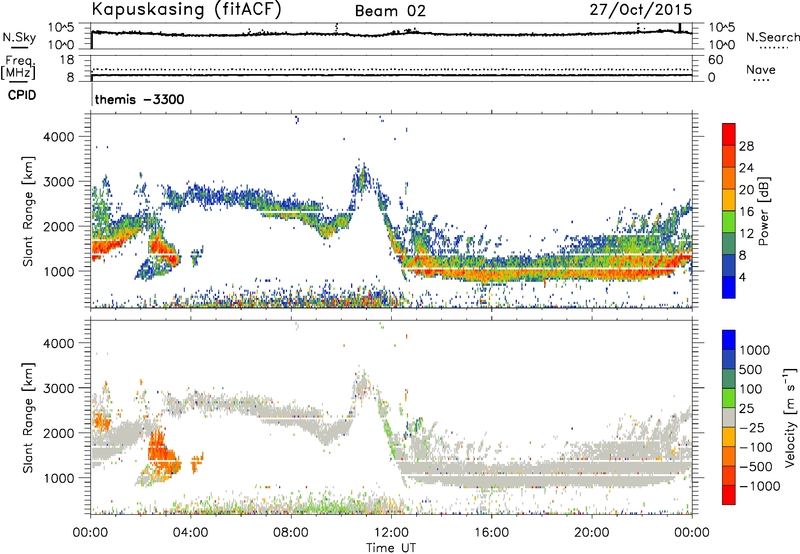Click the 'Kapuskasing (fitACF)' title text
Image resolution: width=800 pixels, height=554 pixels.
click(x=187, y=10)
